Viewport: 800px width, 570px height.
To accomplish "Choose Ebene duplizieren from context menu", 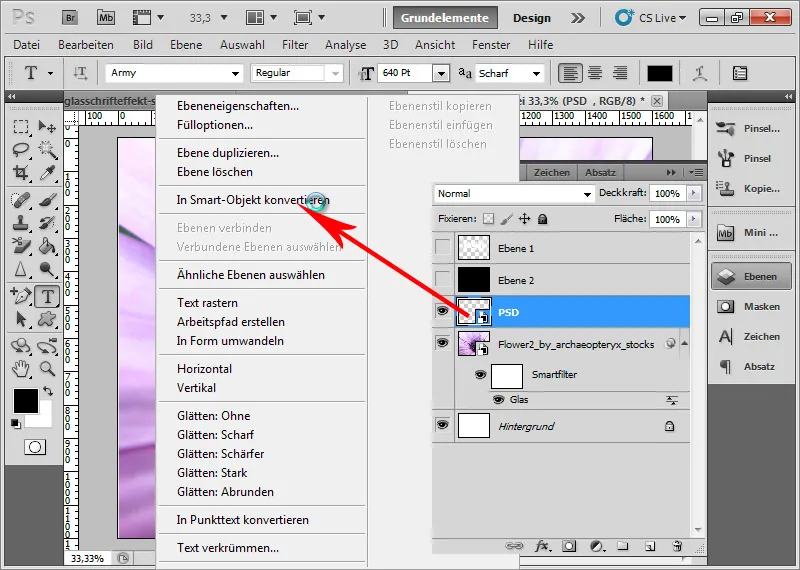I will [x=228, y=153].
